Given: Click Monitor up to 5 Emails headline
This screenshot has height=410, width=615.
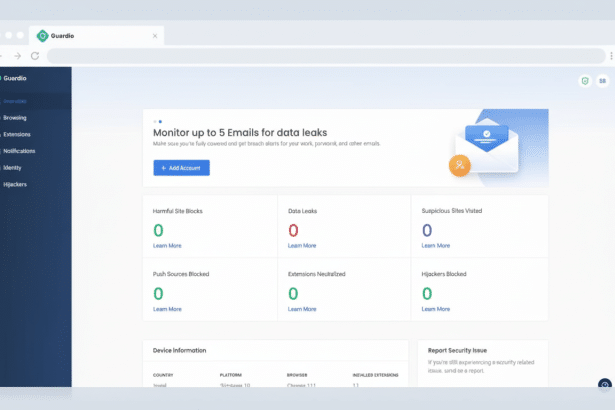Looking at the screenshot, I should (240, 133).
